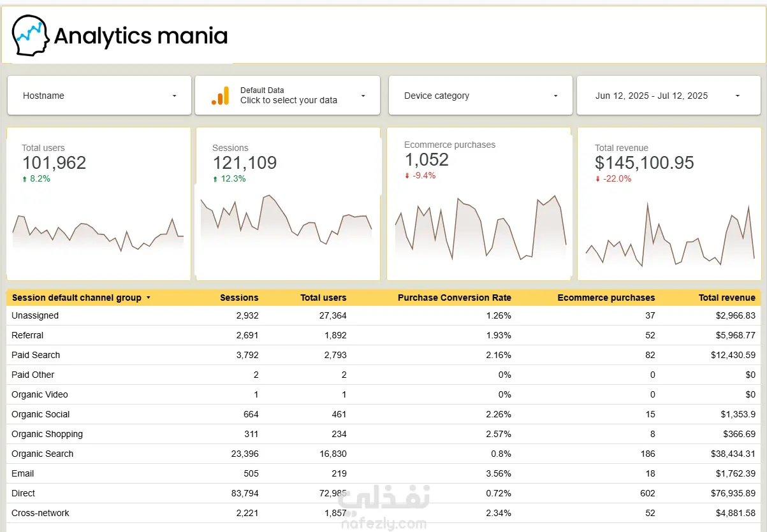Click the green up arrow under Total users
Screen dimensions: 767x532
click(x=25, y=179)
